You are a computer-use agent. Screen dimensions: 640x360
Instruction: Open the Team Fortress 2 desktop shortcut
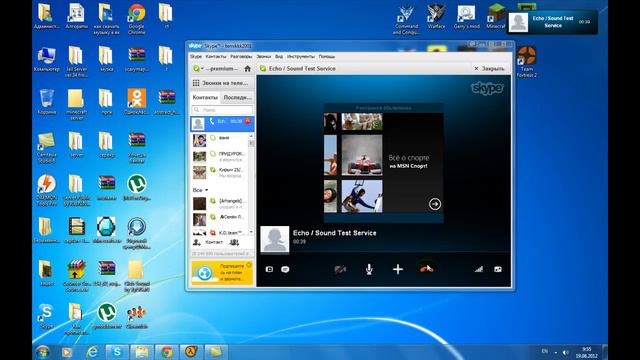[527, 62]
